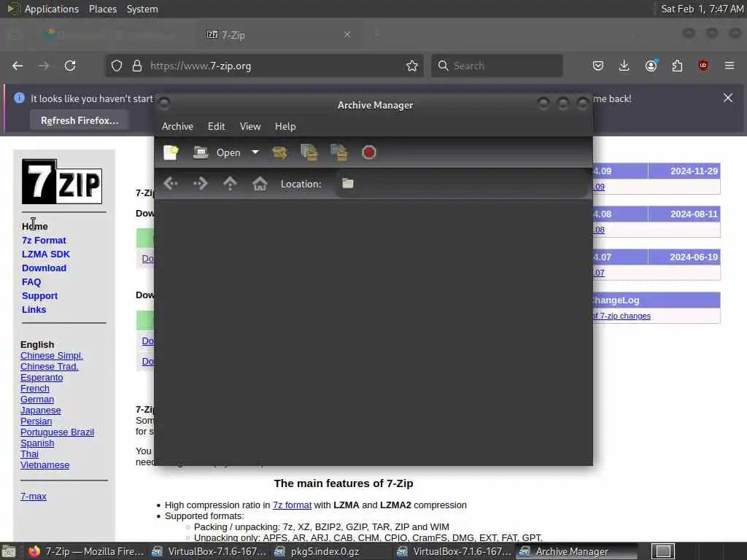The width and height of the screenshot is (747, 560).
Task: Bookmark this page with the star icon
Action: (x=412, y=66)
